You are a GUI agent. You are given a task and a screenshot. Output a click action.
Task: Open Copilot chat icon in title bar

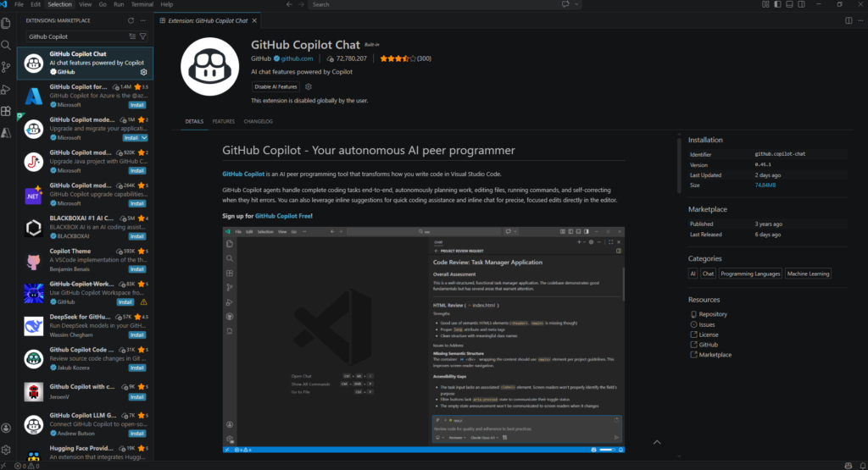pos(565,4)
